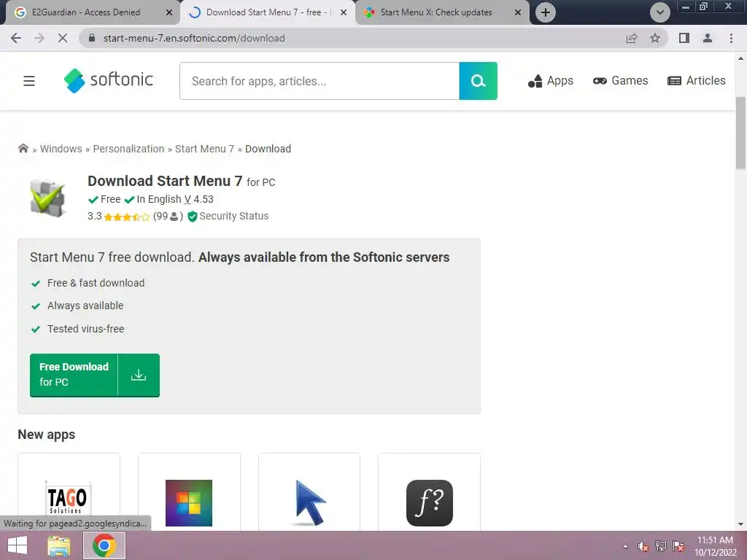Click the download arrow icon on the green button

click(x=139, y=375)
